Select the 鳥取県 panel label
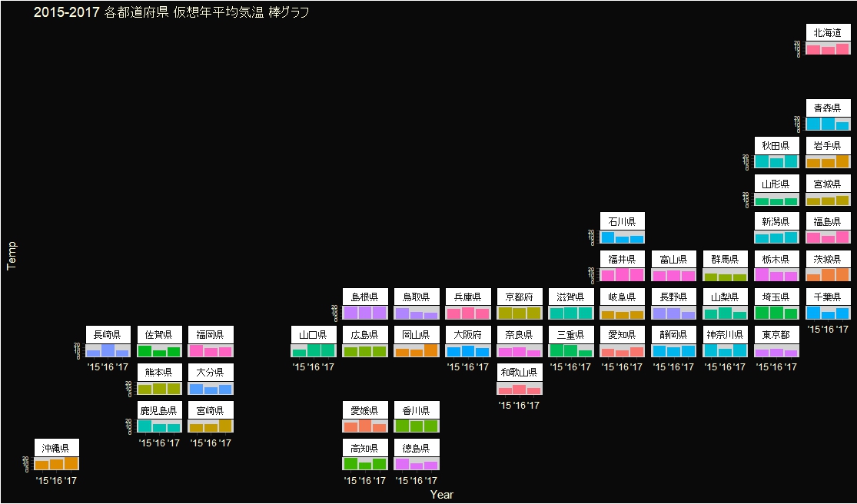 coord(417,297)
